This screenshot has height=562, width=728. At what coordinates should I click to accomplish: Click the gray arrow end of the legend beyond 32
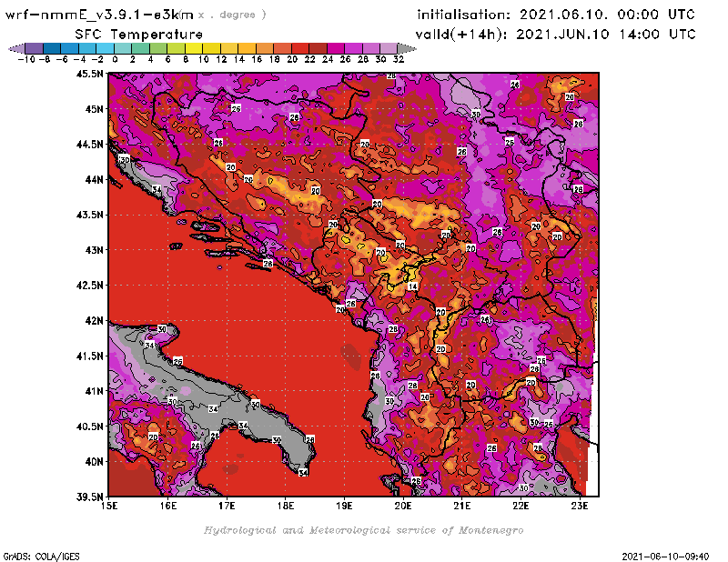coord(407,48)
